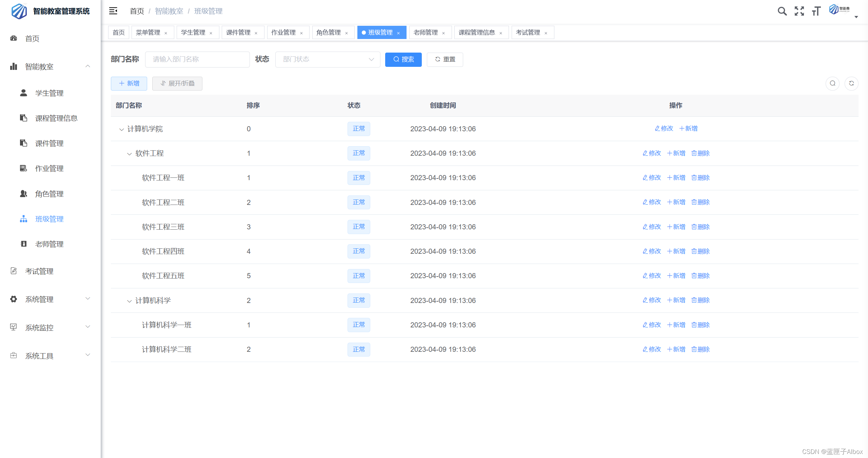The width and height of the screenshot is (868, 458).
Task: Collapse the 智能教室 sidebar group
Action: tap(88, 66)
